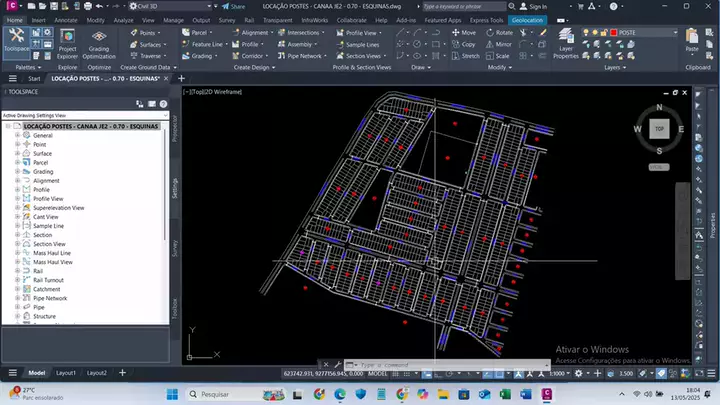720x405 pixels.
Task: Open the Corridor dropdown
Action: [x=250, y=56]
